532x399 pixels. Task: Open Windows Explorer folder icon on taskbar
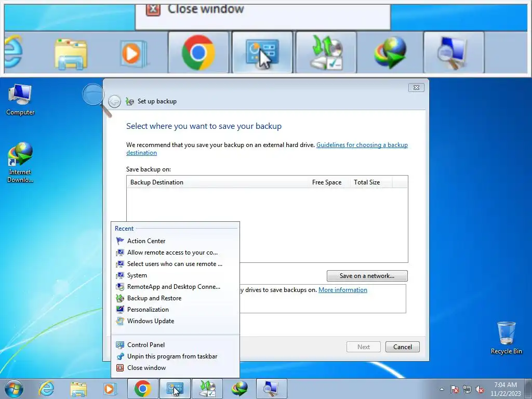(x=78, y=389)
